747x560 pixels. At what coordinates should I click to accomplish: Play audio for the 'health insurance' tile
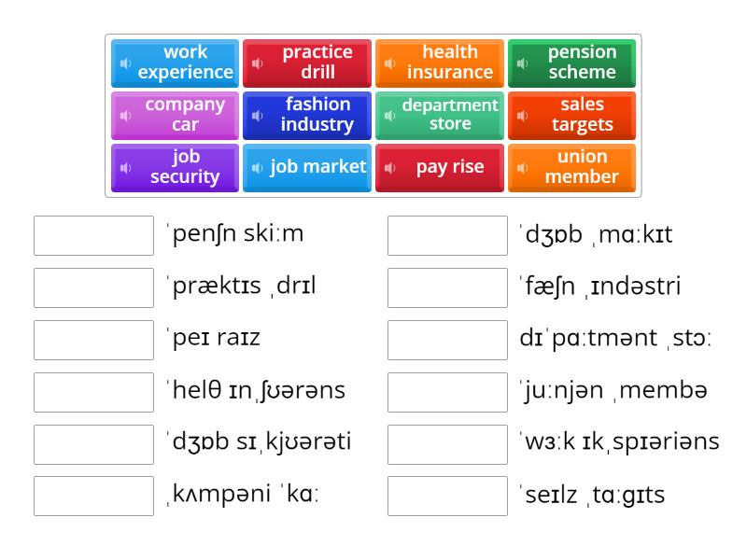click(390, 63)
